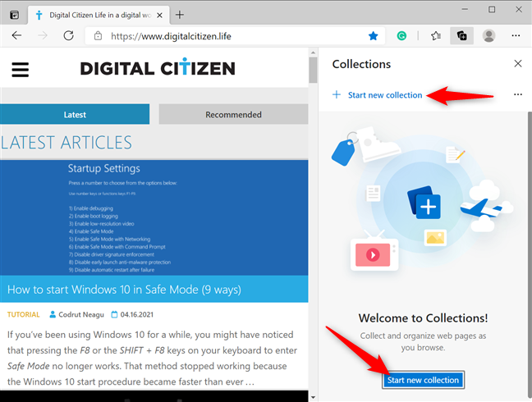Image resolution: width=532 pixels, height=402 pixels.
Task: Click the webpage vertical scrollbar thumb
Action: [313, 71]
